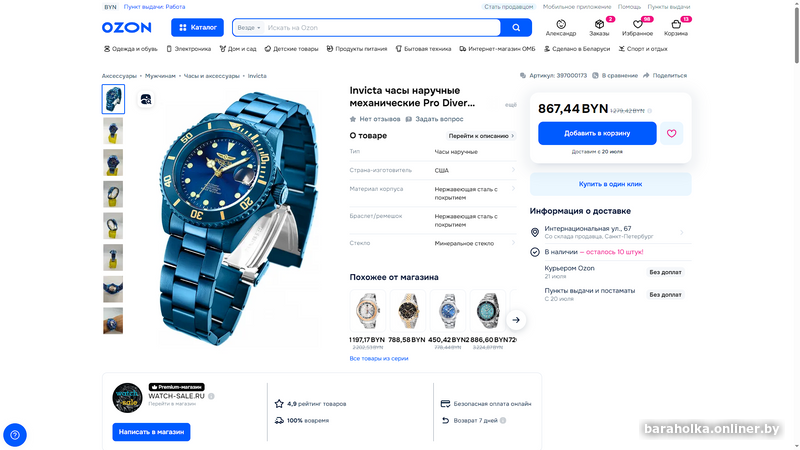800x450 pixels.
Task: Open the Везде search scope dropdown
Action: (x=249, y=28)
